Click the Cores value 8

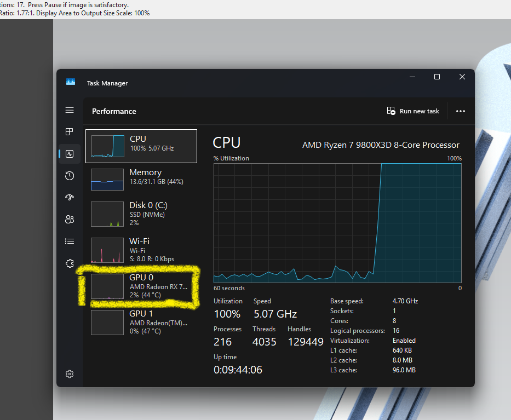394,321
